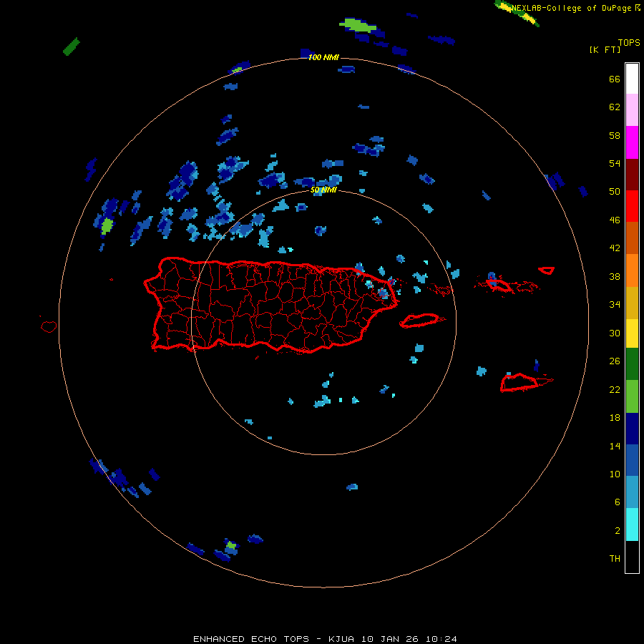Click the 'ENHANCED ECHO TOPS - KJUA' caption
This screenshot has width=644, height=644.
tap(274, 639)
